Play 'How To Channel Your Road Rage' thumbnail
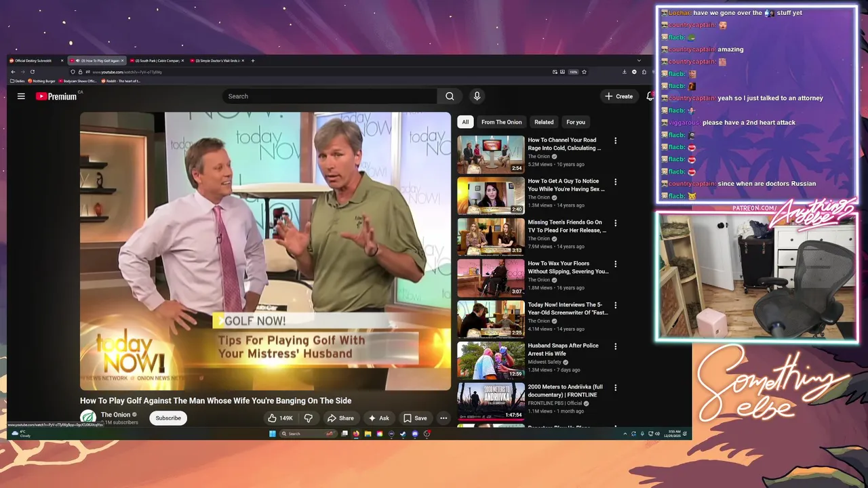This screenshot has height=488, width=868. tap(491, 155)
